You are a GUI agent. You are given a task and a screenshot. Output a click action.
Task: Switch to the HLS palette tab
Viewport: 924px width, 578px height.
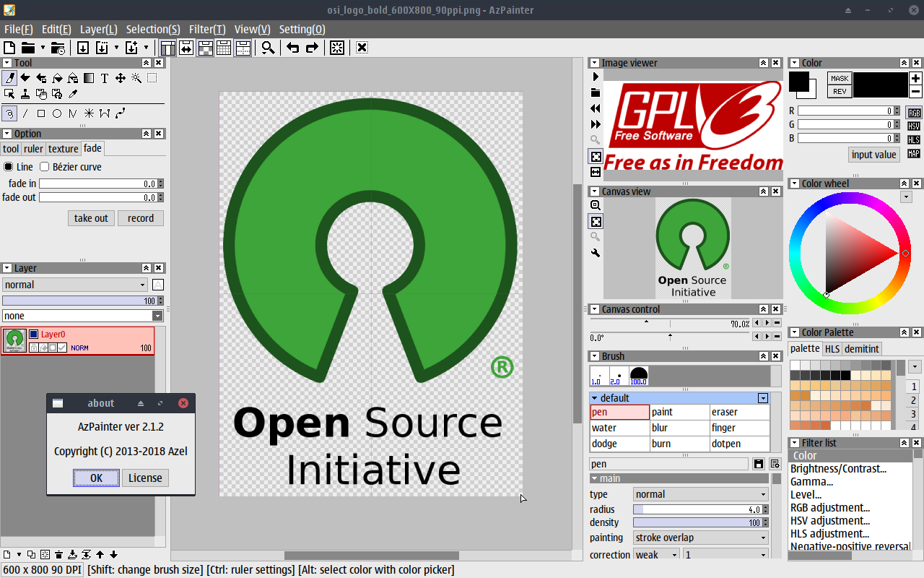coord(832,349)
